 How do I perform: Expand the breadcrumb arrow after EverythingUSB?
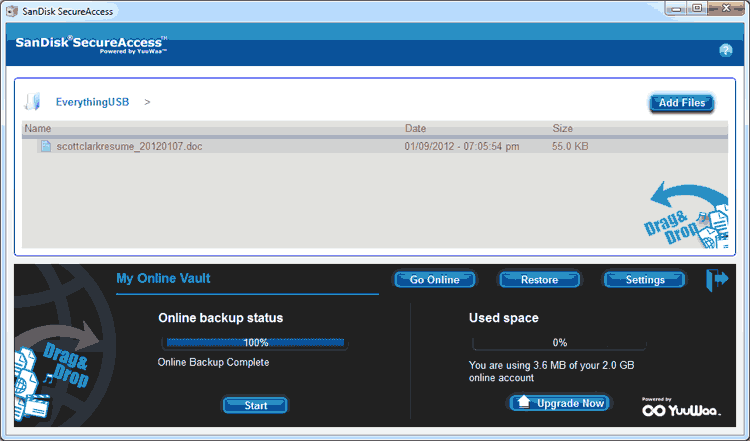[147, 102]
